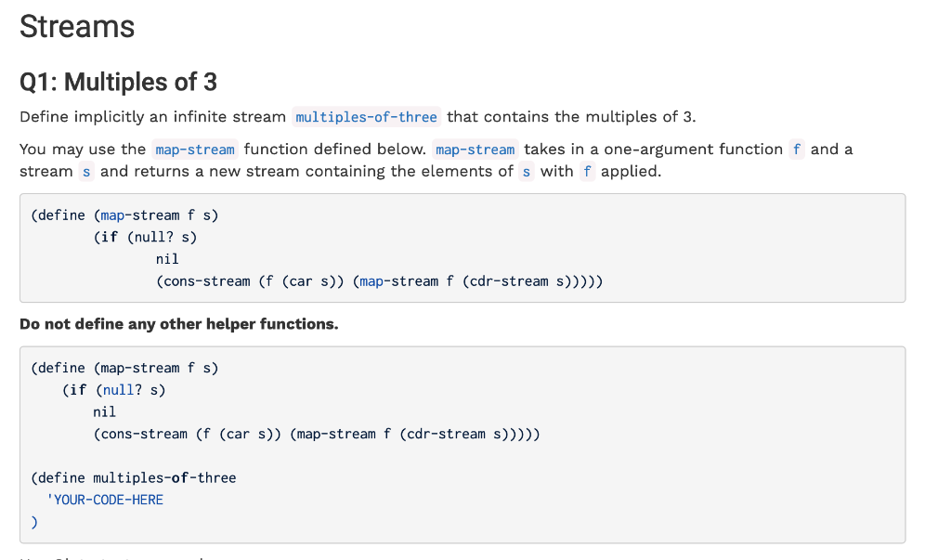Viewport: 951px width, 560px height.
Task: Click the inline code letter f after 'one-argument function'
Action: coord(796,150)
